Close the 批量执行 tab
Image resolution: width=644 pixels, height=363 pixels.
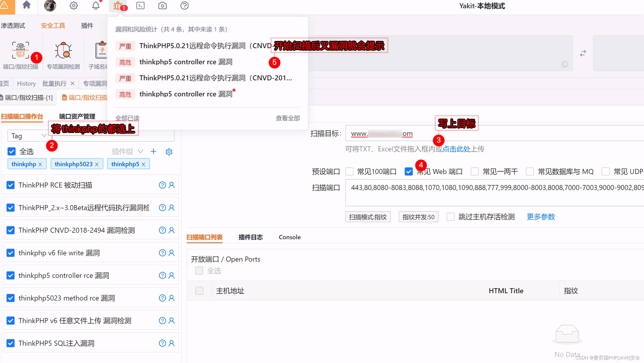pos(72,83)
